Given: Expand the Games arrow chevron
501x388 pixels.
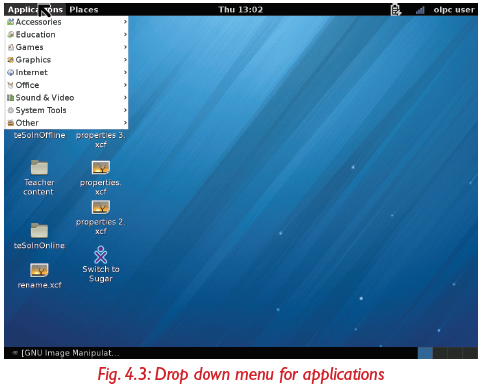Looking at the screenshot, I should pos(125,47).
